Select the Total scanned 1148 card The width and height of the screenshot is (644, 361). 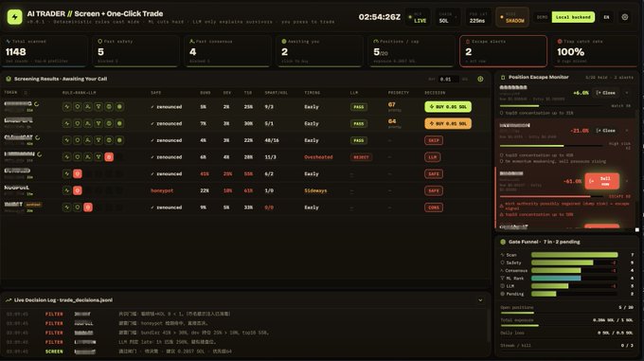pyautogui.click(x=44, y=51)
